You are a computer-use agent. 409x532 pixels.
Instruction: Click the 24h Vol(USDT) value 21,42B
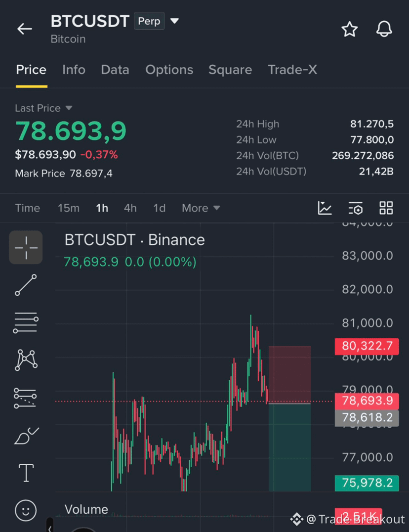pyautogui.click(x=376, y=172)
